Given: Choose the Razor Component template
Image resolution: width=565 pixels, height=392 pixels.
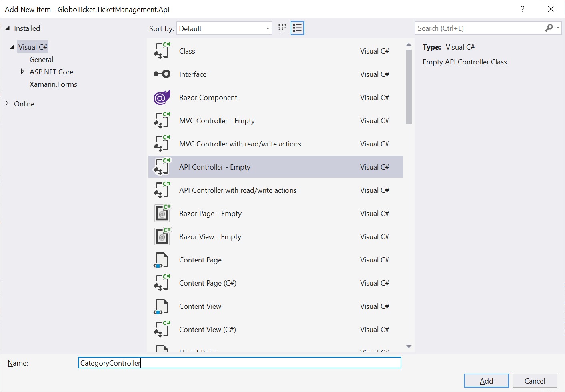Looking at the screenshot, I should point(208,97).
